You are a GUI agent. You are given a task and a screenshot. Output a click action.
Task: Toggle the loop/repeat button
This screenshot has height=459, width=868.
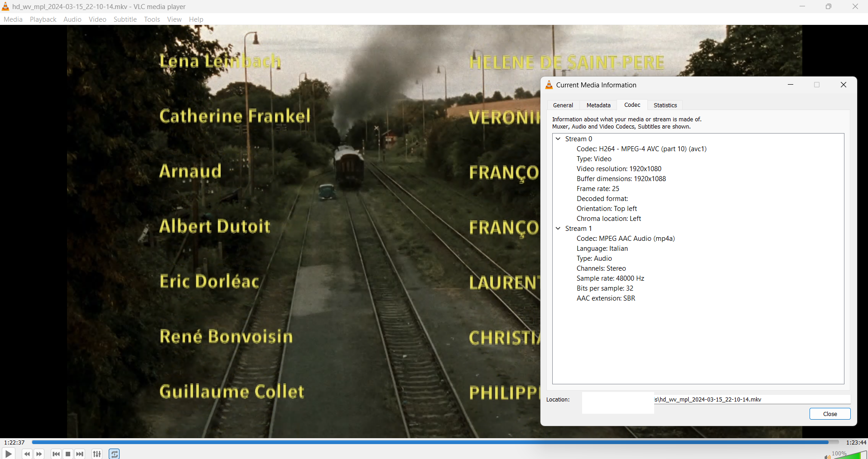point(114,454)
